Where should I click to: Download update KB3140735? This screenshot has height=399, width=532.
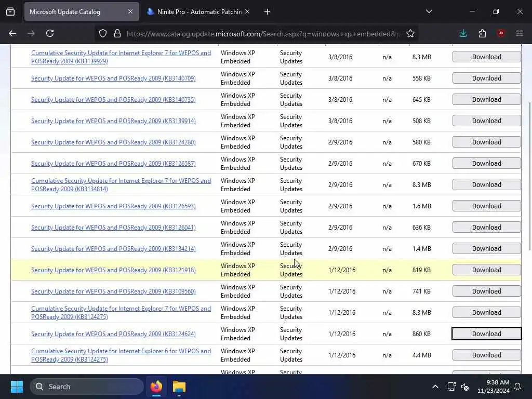coord(486,100)
